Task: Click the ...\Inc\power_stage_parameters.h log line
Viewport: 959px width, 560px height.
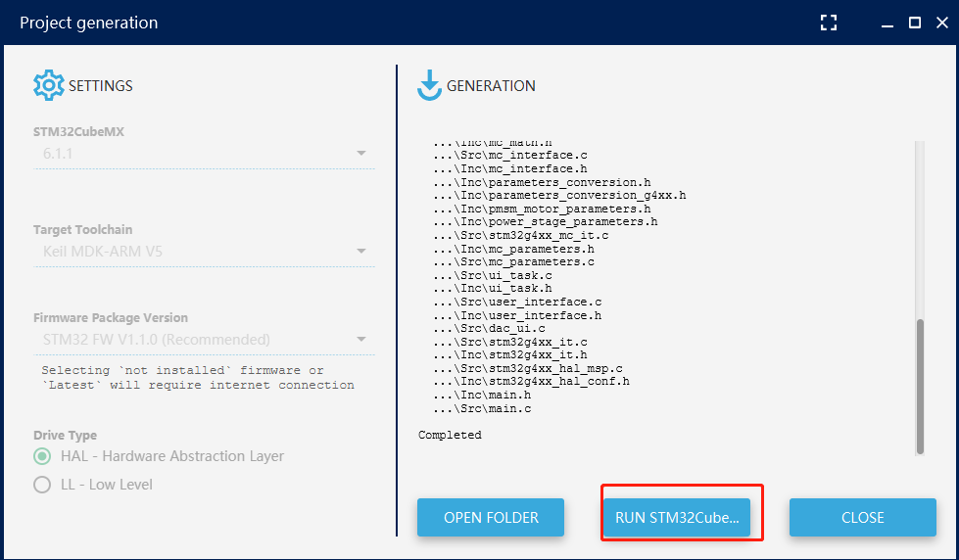Action: click(545, 221)
